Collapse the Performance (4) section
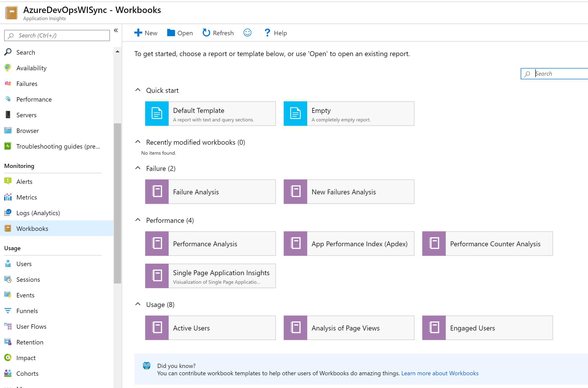Viewport: 588px width, 388px height. point(138,220)
